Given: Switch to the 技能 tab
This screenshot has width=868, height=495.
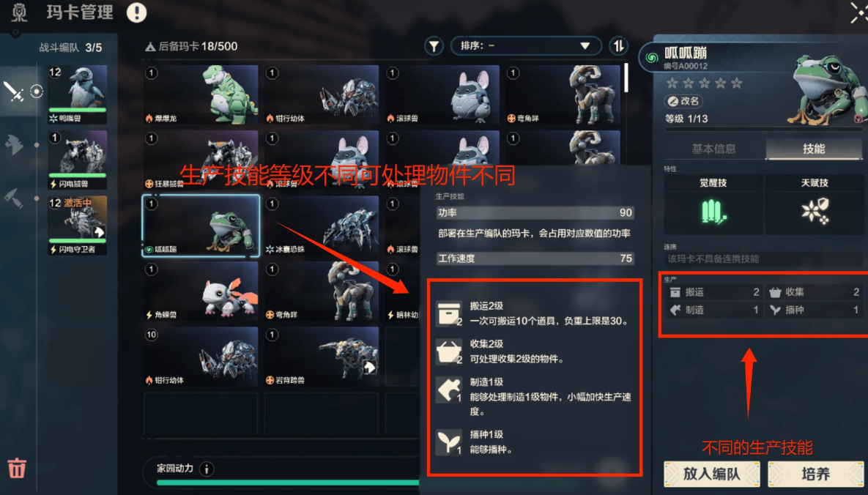Looking at the screenshot, I should pyautogui.click(x=814, y=149).
